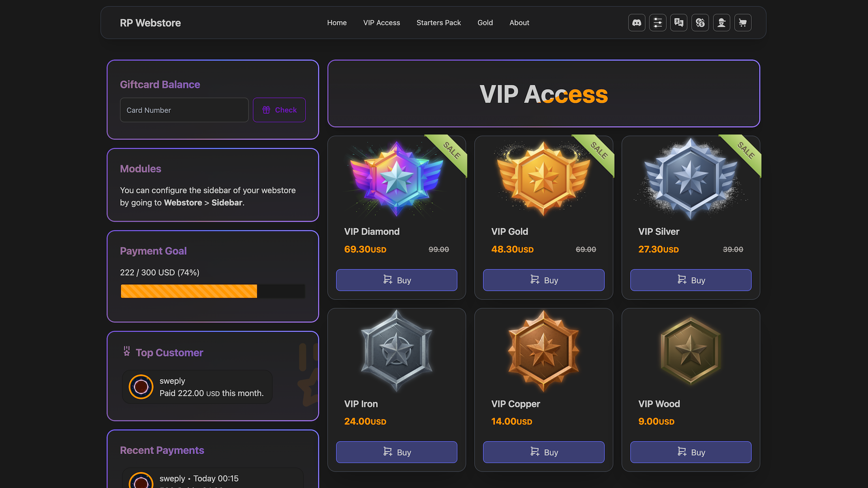Check the giftcard balance
This screenshot has height=488, width=868.
tap(279, 110)
